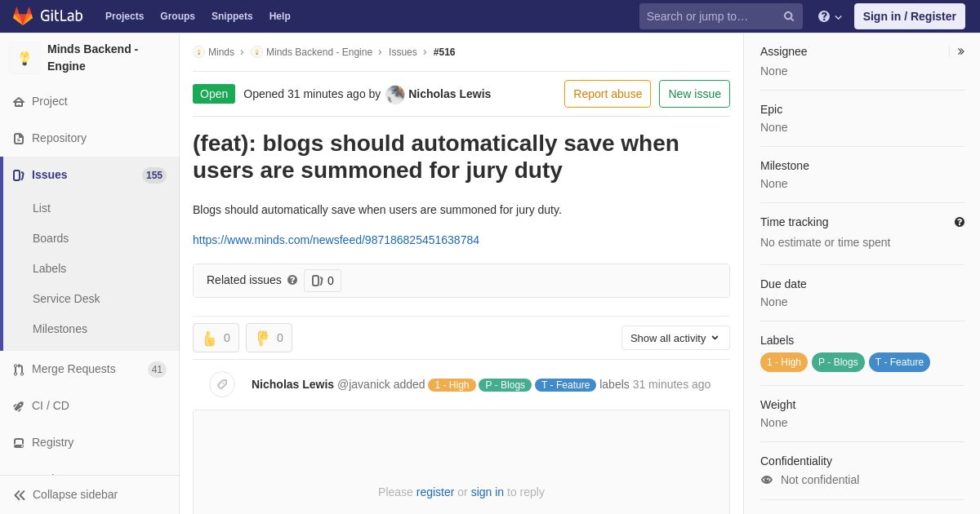
Task: Click the CI / CD rocket icon
Action: pos(19,406)
